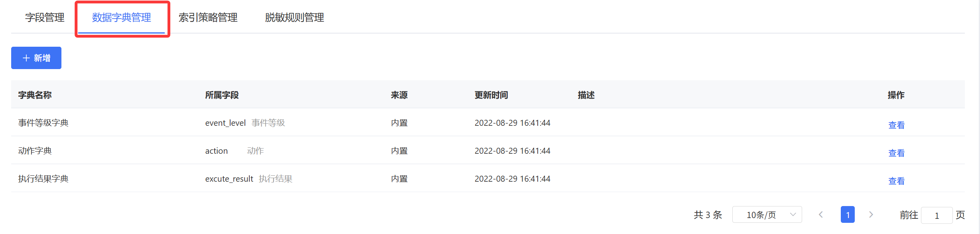
Task: Open the 索引策略管理 tab
Action: coord(208,18)
